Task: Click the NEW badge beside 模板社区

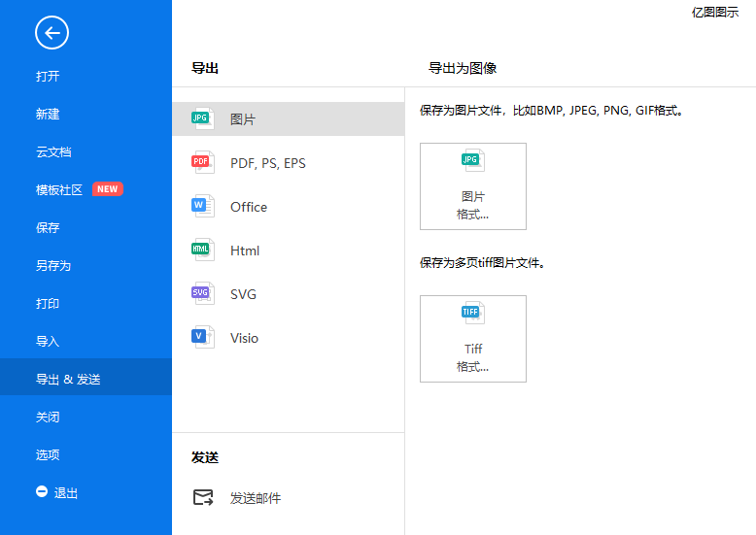Action: 108,189
